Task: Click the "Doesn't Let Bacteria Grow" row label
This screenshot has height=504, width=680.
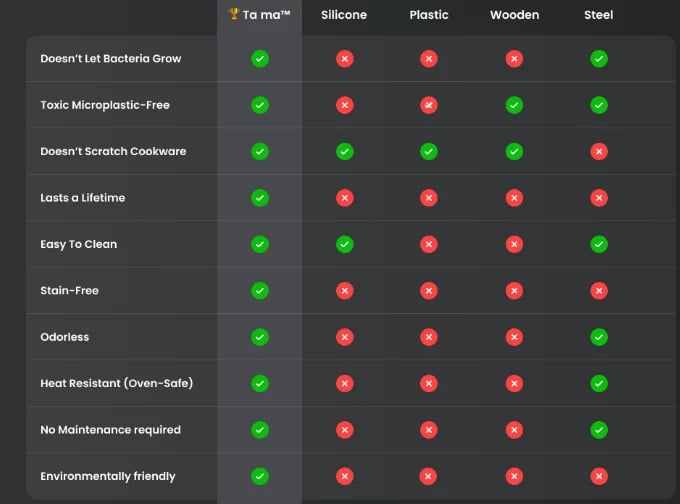Action: tap(110, 59)
